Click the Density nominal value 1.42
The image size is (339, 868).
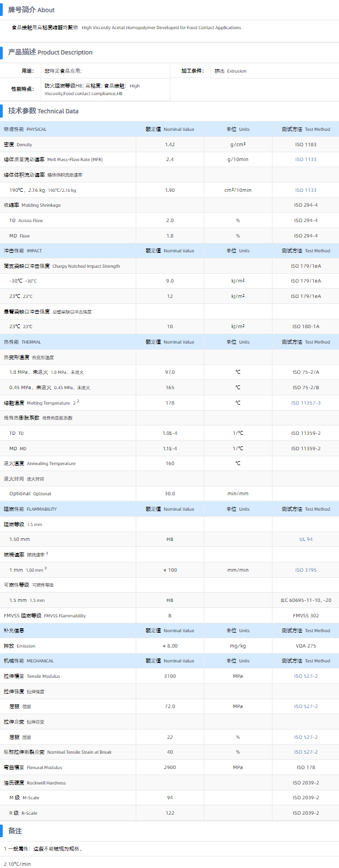pyautogui.click(x=170, y=145)
